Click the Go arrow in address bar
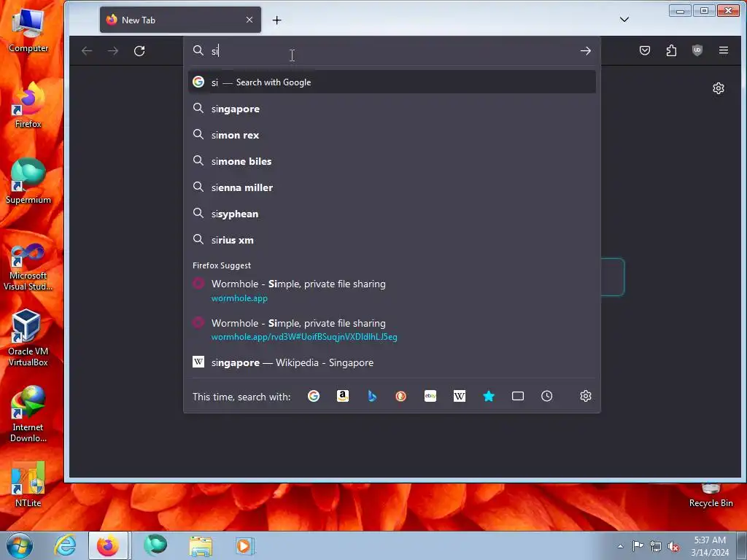 click(586, 51)
